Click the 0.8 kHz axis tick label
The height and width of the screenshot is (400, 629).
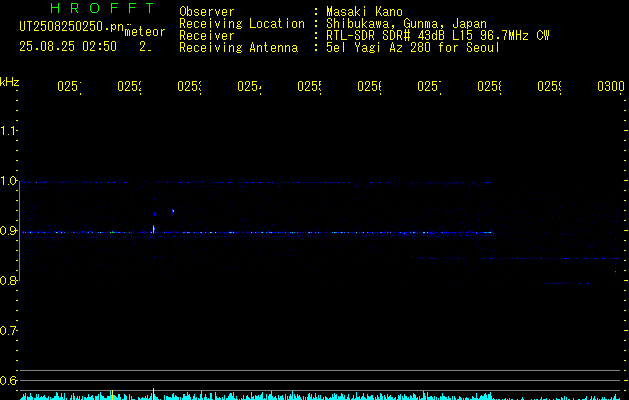coord(8,281)
